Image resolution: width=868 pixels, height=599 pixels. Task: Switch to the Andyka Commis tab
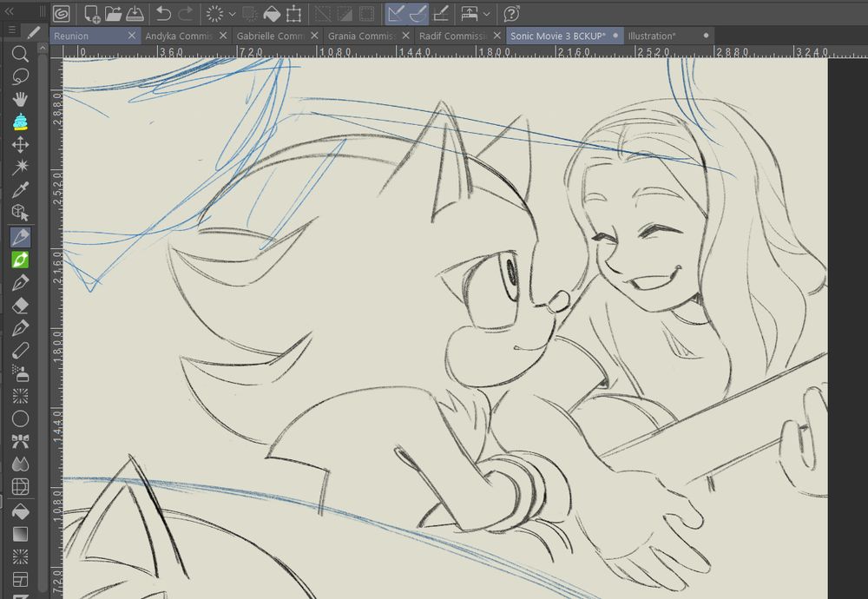pos(178,36)
